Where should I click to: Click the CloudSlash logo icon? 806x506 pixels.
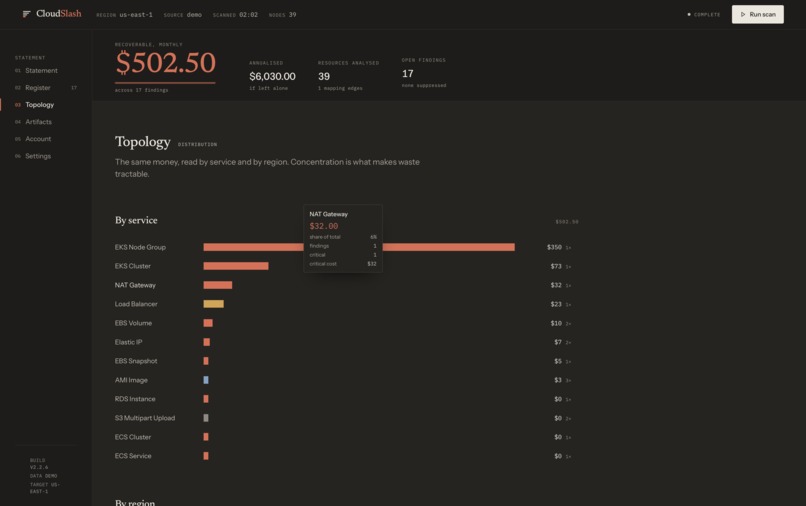coord(27,14)
